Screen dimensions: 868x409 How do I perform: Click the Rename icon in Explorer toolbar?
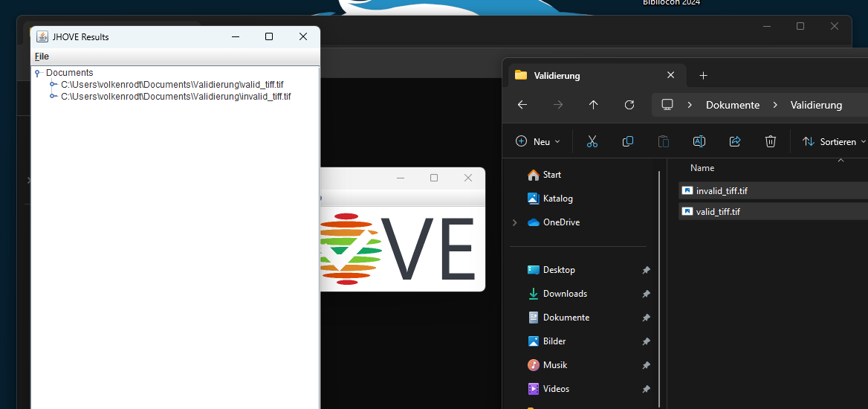click(699, 141)
